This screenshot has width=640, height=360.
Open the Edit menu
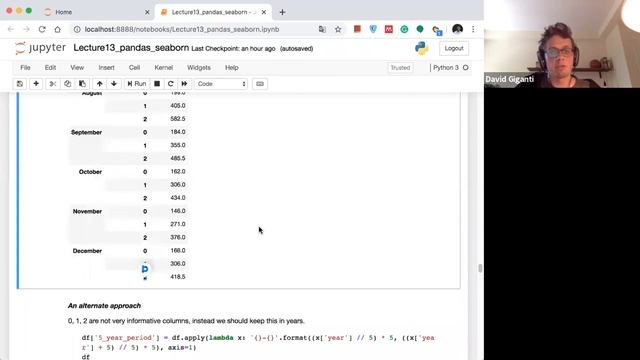pyautogui.click(x=50, y=68)
